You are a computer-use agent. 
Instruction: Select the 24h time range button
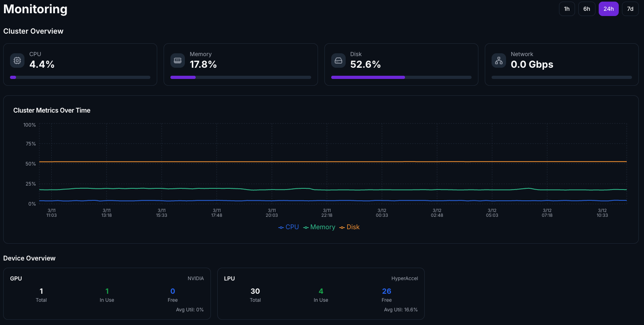[x=608, y=9]
